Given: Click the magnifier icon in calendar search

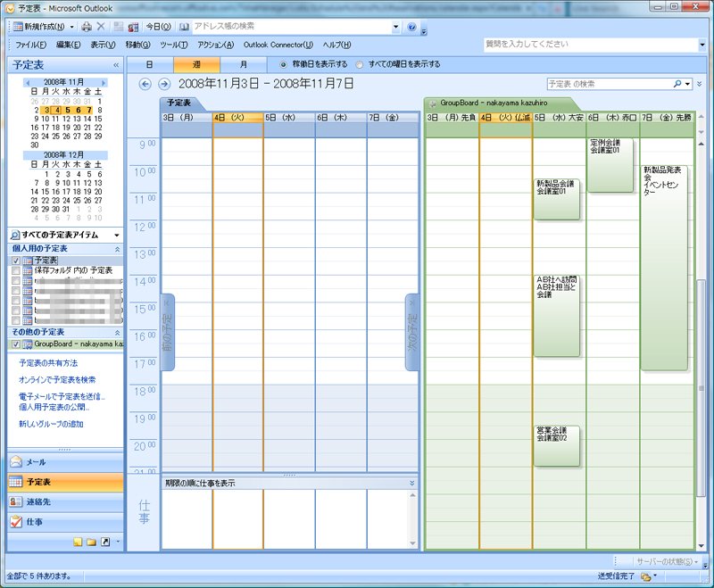Looking at the screenshot, I should (677, 84).
